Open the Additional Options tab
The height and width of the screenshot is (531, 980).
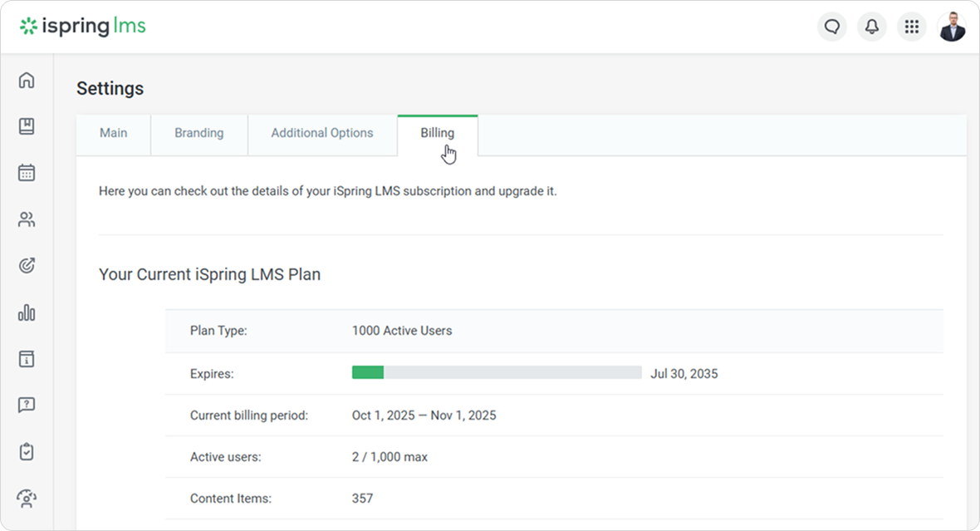click(x=322, y=133)
